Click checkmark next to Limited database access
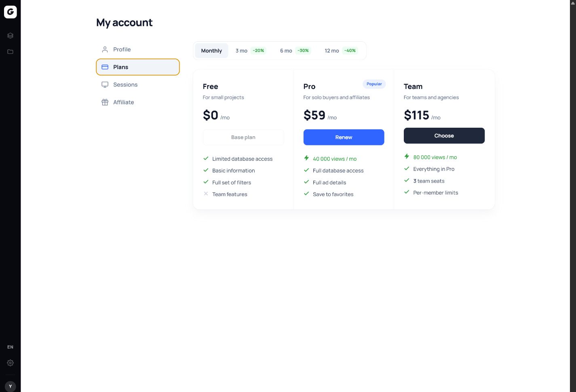The height and width of the screenshot is (392, 576). (206, 158)
